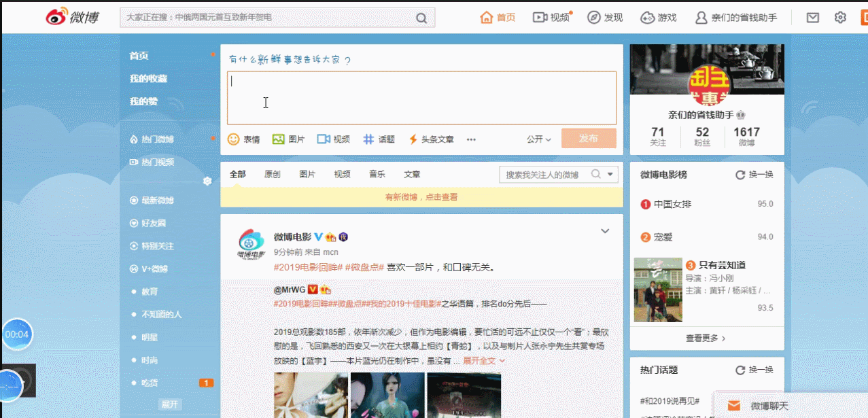Select 首页 in left sidebar
868x418 pixels.
pos(139,56)
